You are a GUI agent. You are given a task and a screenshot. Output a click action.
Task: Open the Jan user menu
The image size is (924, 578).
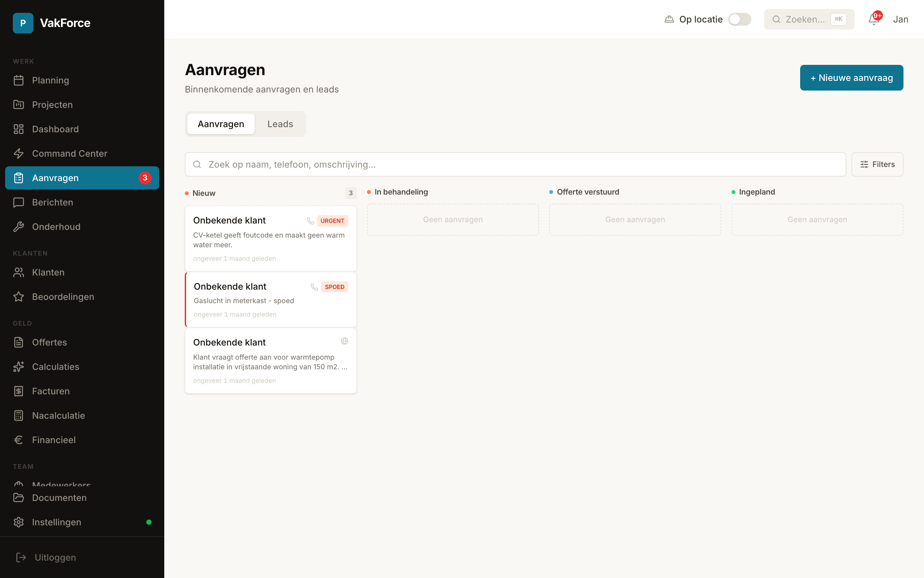click(x=900, y=20)
